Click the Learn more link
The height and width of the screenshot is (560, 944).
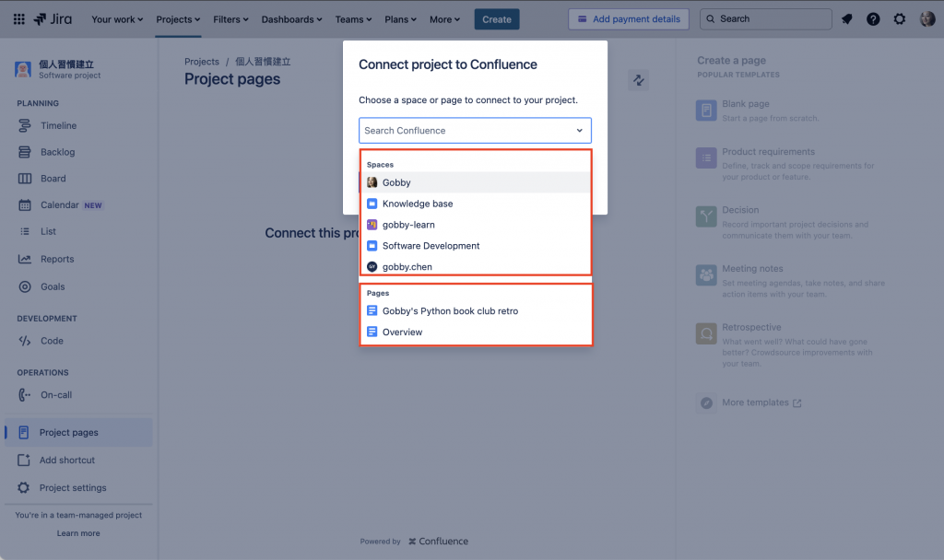coord(78,533)
